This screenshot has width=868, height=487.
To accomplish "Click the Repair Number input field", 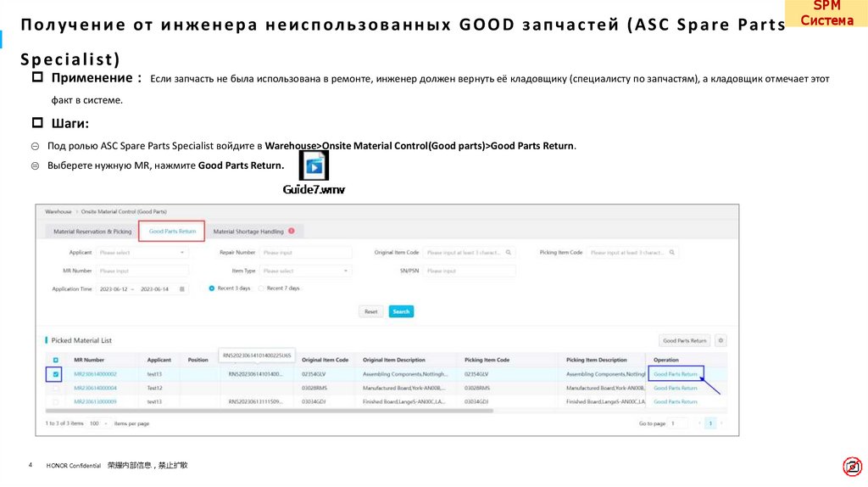I will pyautogui.click(x=305, y=253).
